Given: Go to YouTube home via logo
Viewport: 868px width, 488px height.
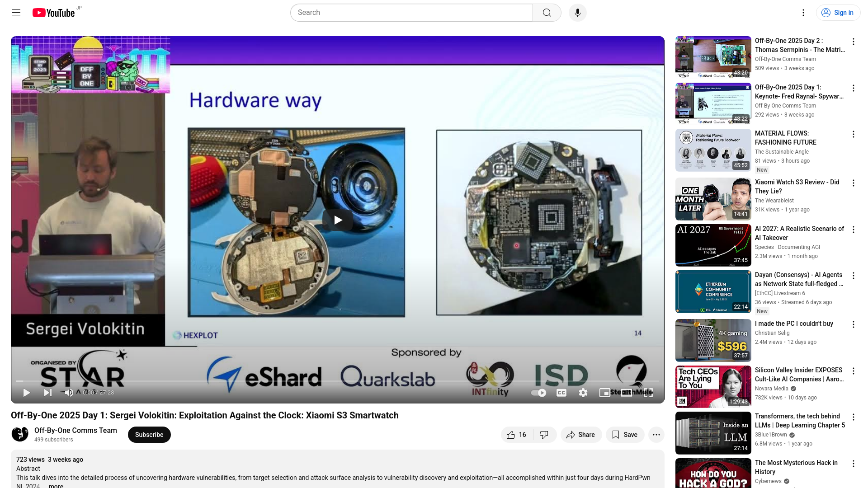Looking at the screenshot, I should tap(53, 13).
